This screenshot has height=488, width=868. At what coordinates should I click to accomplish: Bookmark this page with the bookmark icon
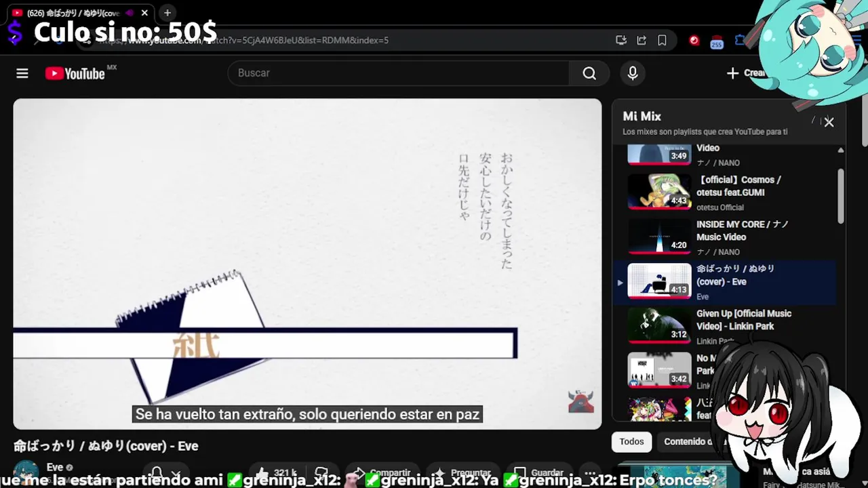[662, 40]
